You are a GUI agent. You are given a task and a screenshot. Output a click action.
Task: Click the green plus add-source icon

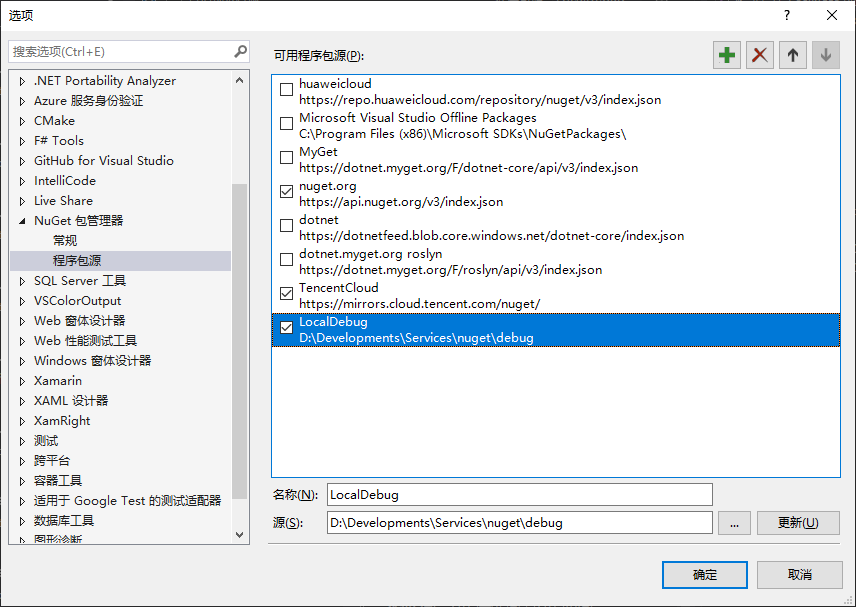click(x=727, y=55)
